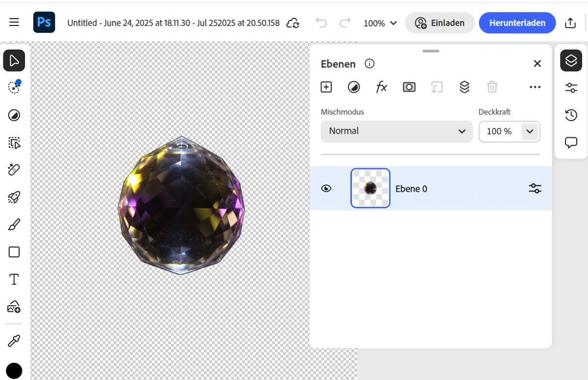Screen dimensions: 588x380
Task: Select the healing remove tool
Action: pyautogui.click(x=14, y=170)
